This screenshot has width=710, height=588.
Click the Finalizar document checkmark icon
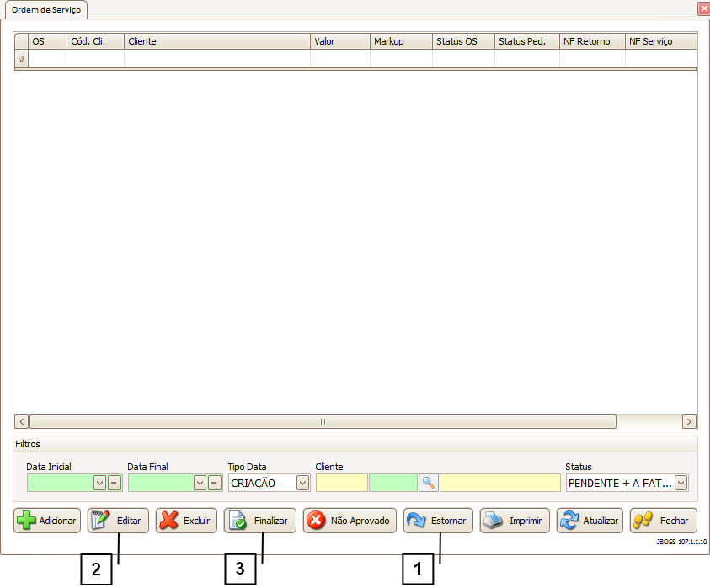pos(238,521)
